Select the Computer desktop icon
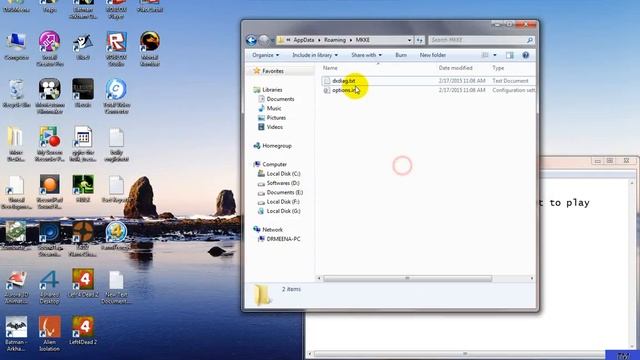The height and width of the screenshot is (360, 640). tap(16, 47)
